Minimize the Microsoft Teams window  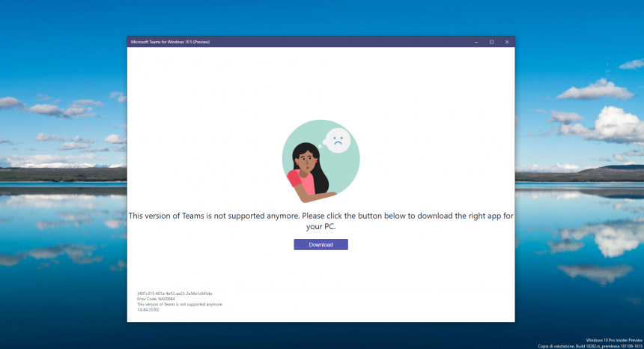point(476,42)
